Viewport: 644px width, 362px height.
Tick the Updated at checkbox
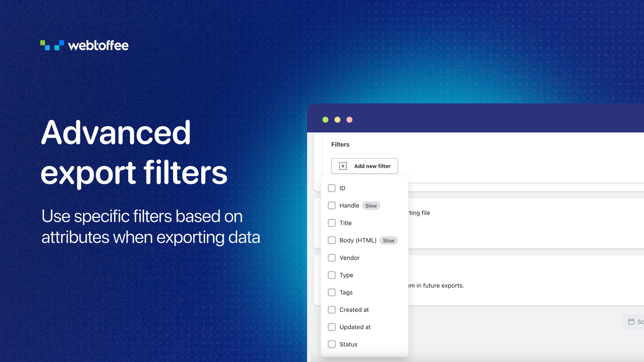point(332,327)
